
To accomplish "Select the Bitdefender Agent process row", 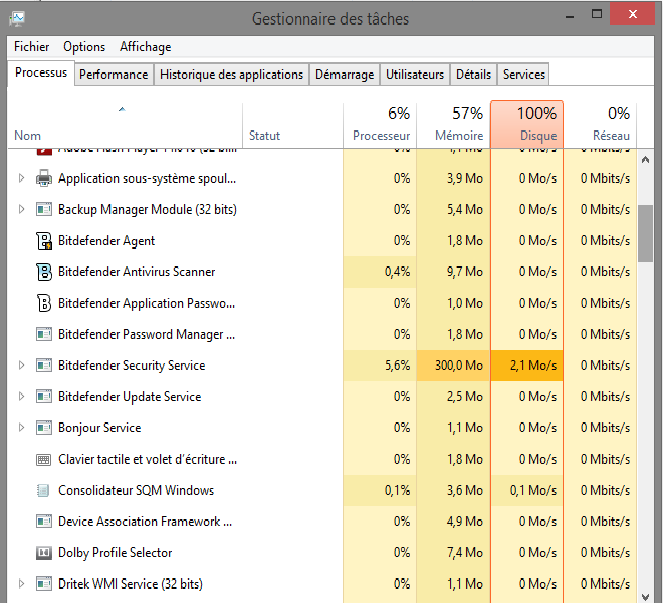I will [322, 241].
